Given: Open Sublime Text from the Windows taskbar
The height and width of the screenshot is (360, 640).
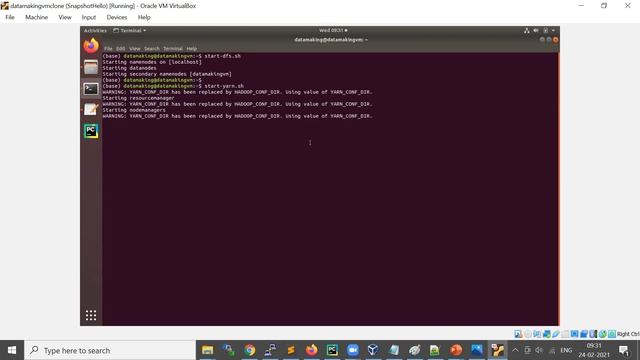Looking at the screenshot, I should pos(291,350).
